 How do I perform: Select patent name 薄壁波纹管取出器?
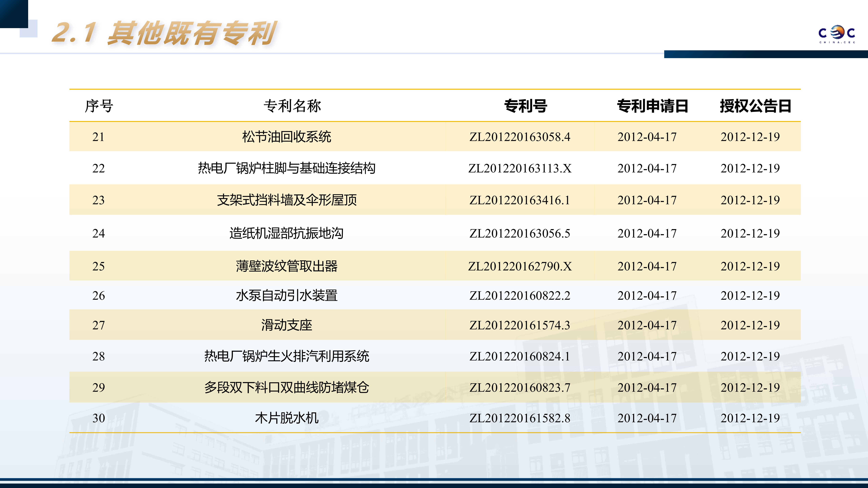click(x=286, y=266)
